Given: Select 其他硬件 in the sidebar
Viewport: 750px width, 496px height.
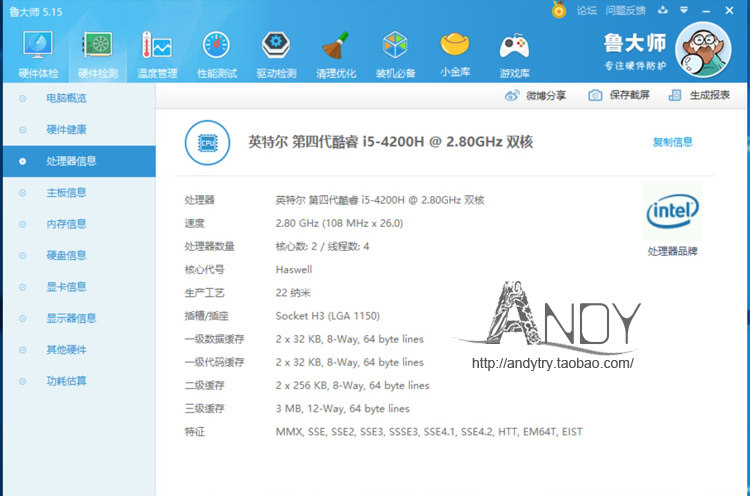Looking at the screenshot, I should tap(79, 350).
